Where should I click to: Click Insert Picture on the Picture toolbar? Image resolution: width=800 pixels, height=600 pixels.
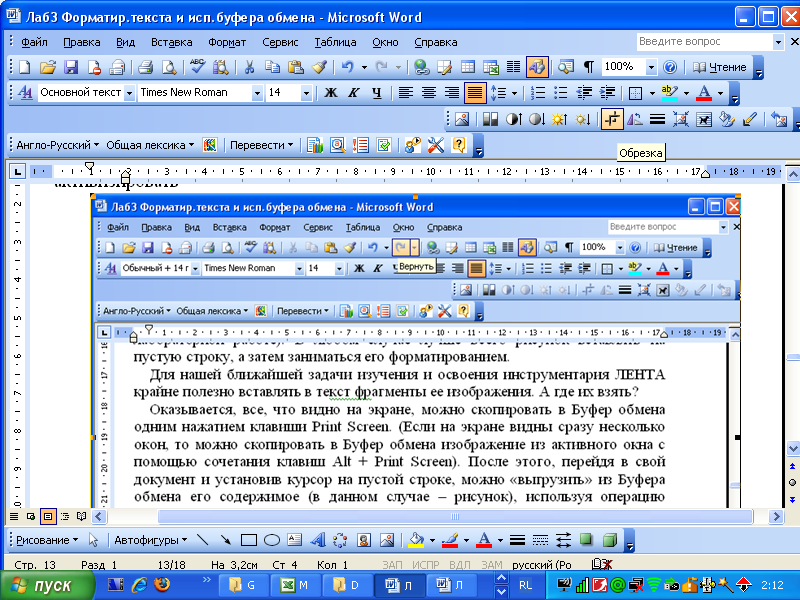(462, 120)
